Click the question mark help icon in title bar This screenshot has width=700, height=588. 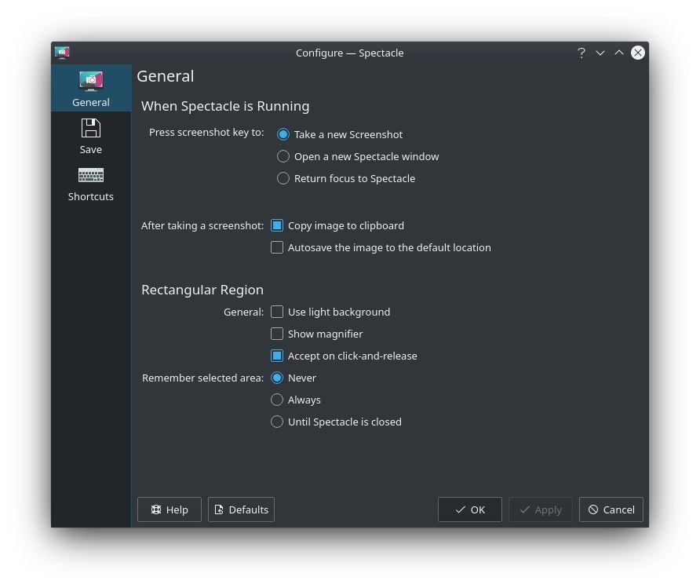[581, 53]
